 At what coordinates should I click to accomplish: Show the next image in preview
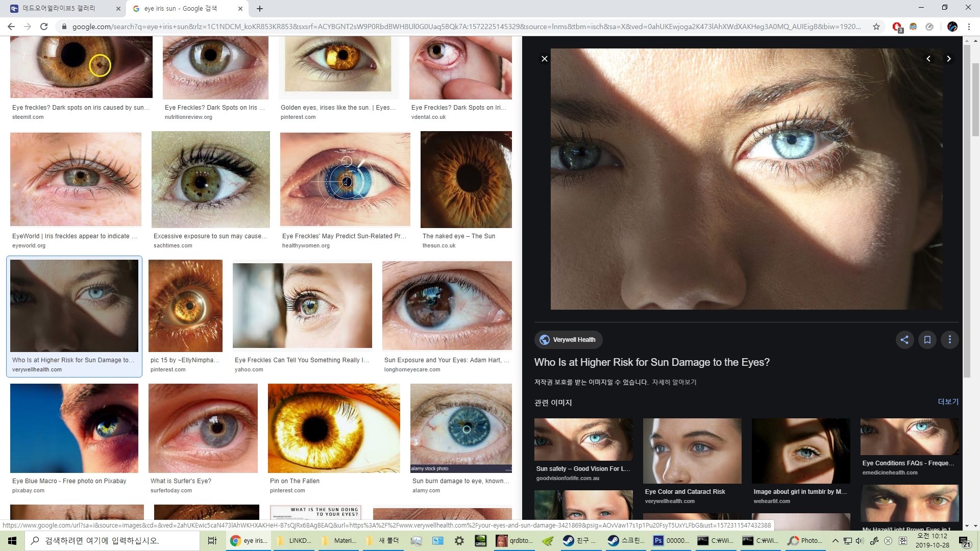(949, 59)
